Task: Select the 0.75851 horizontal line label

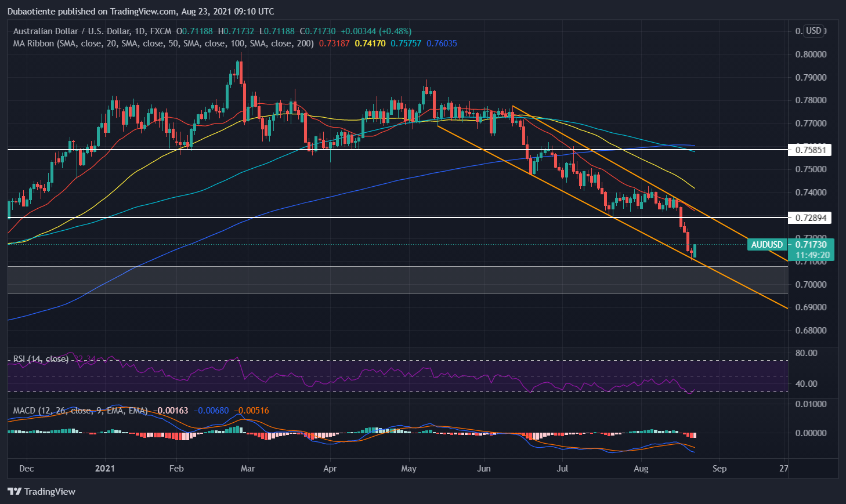Action: click(x=811, y=150)
